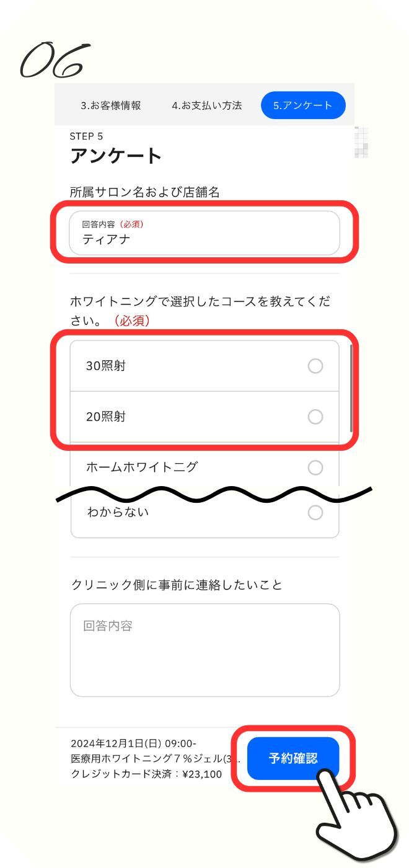This screenshot has height=868, width=409.
Task: Click the 2024年12月1日(日) 09:00- summary line
Action: [134, 743]
